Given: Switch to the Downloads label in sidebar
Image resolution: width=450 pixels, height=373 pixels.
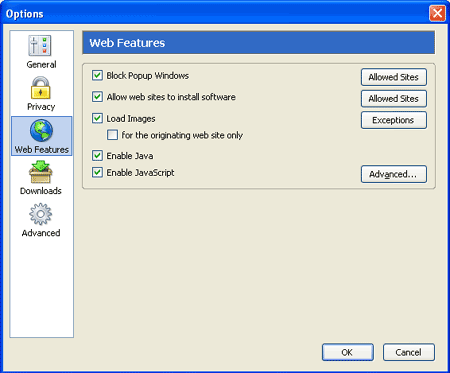Looking at the screenshot, I should point(41,191).
